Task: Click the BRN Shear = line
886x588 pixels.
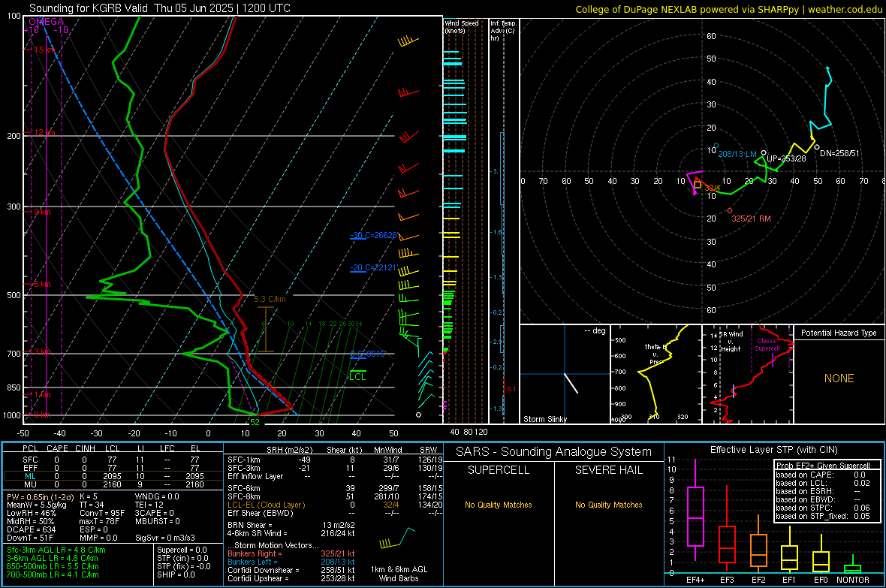Action: tap(291, 525)
